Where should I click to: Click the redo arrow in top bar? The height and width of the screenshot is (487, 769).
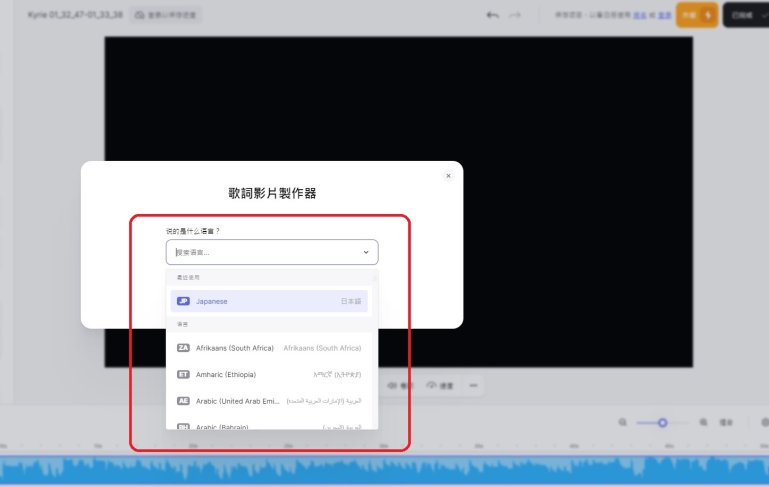[514, 15]
